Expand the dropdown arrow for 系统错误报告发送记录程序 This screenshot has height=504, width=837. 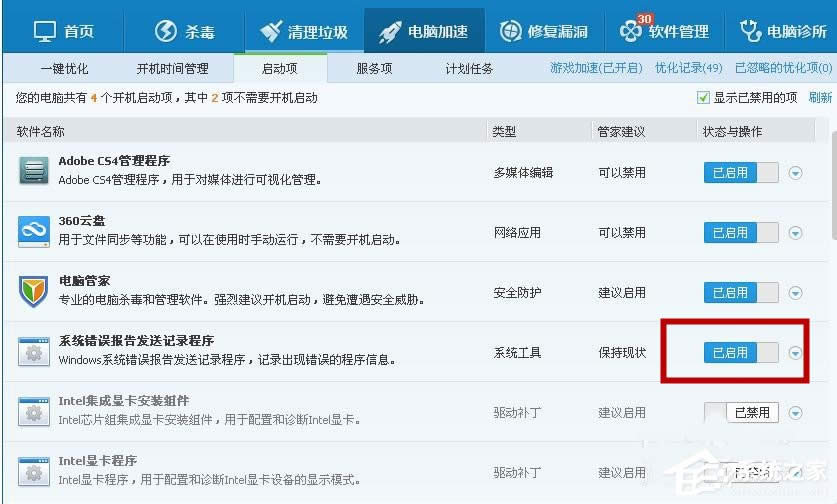click(x=795, y=353)
